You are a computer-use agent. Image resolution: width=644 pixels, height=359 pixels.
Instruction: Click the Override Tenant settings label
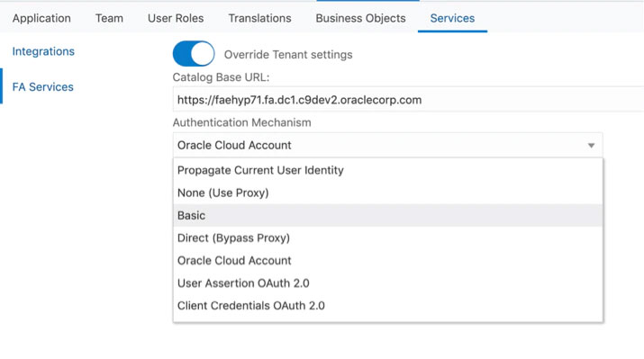(288, 55)
